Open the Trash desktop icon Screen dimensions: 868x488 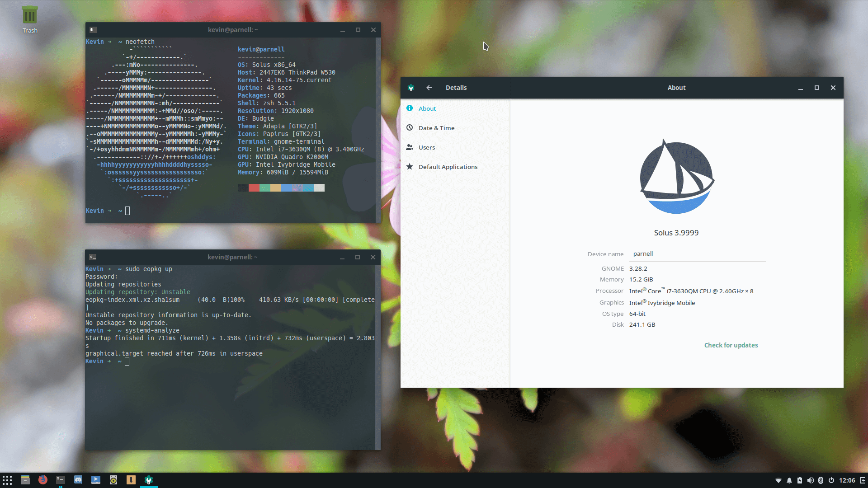30,20
